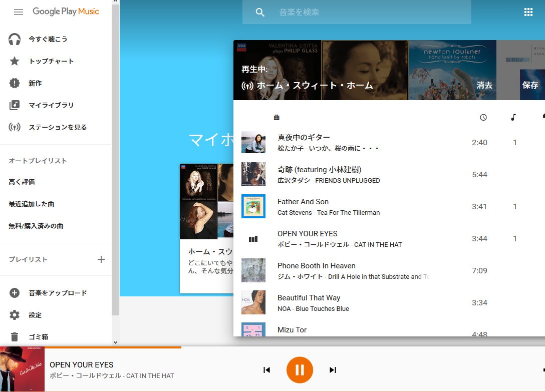Click Cat Stevens - Tea For The Tillerman subtitle

[x=329, y=212]
